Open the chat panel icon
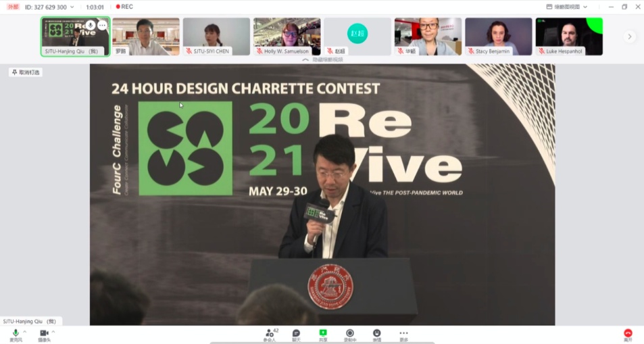The image size is (644, 344). click(x=296, y=334)
